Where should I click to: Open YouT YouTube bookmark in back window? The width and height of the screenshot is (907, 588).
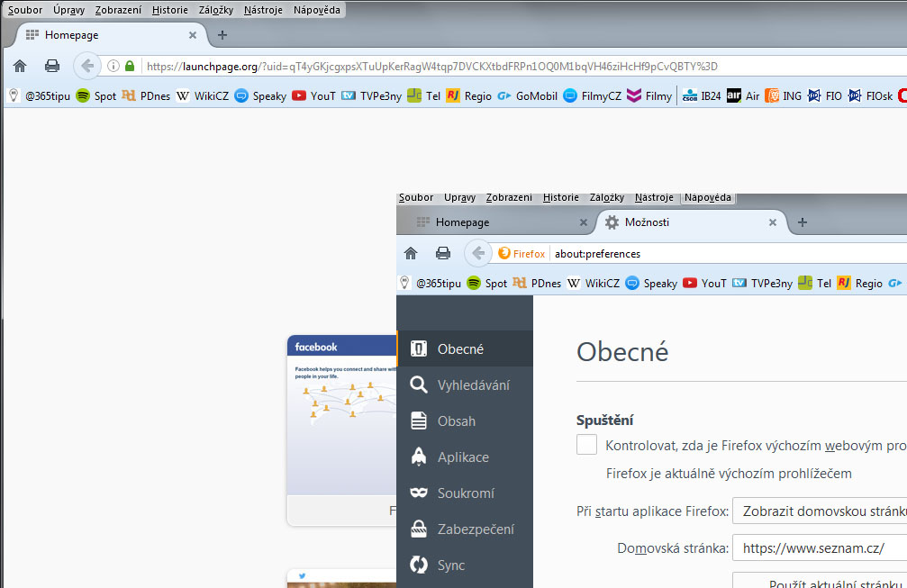pyautogui.click(x=314, y=96)
